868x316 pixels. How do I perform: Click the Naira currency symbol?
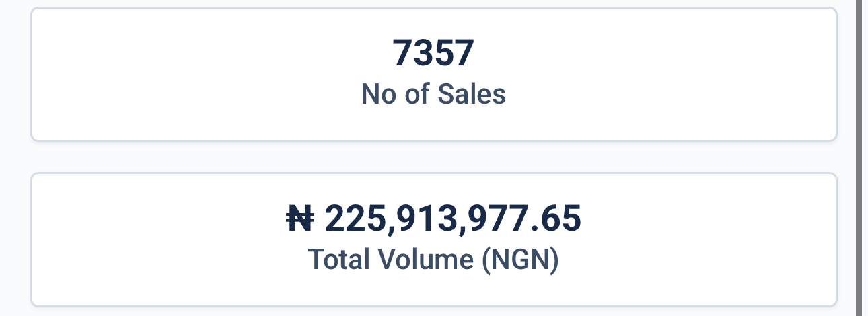pos(299,219)
